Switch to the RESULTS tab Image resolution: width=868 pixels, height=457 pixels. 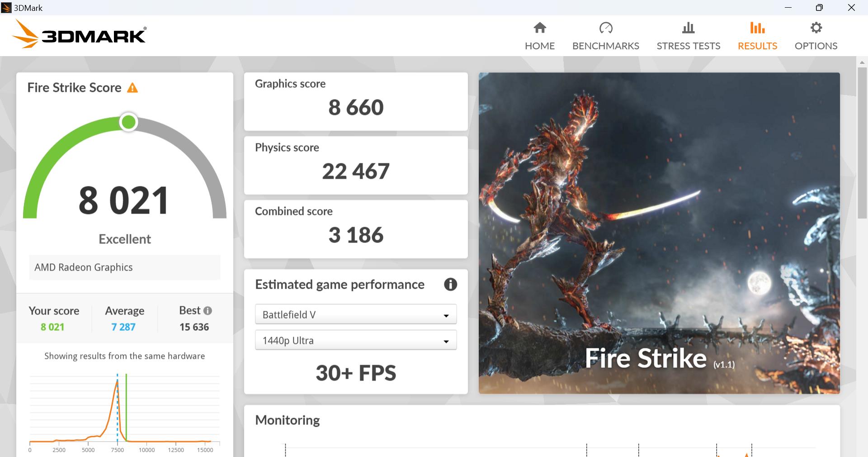coord(757,46)
